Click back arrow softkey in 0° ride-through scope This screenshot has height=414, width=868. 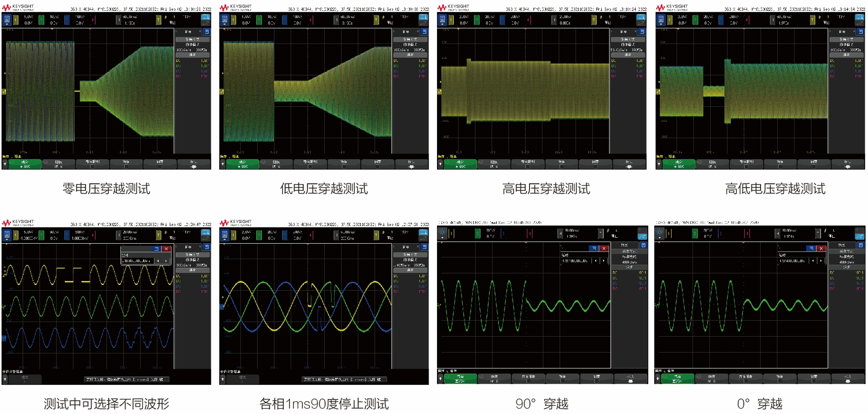tap(658, 379)
